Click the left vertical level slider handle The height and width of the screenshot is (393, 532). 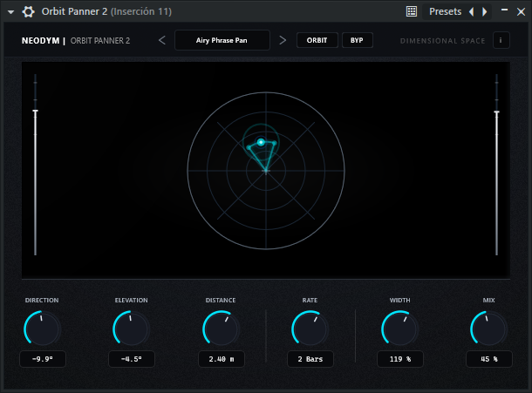point(35,112)
